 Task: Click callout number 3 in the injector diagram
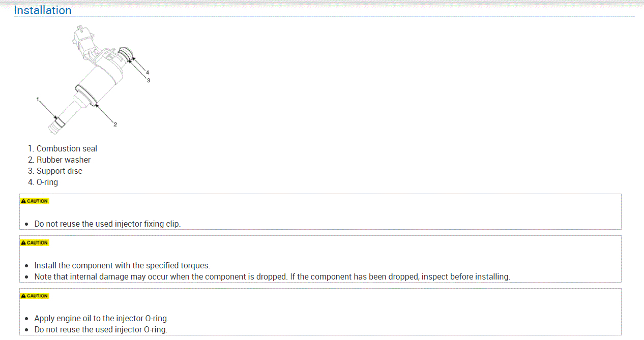149,80
